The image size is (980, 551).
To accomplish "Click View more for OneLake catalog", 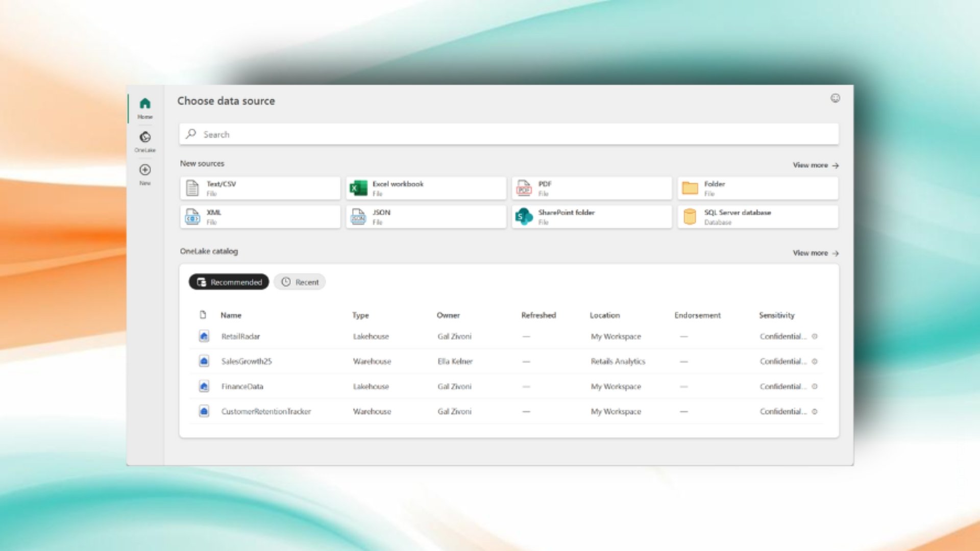I will tap(816, 253).
